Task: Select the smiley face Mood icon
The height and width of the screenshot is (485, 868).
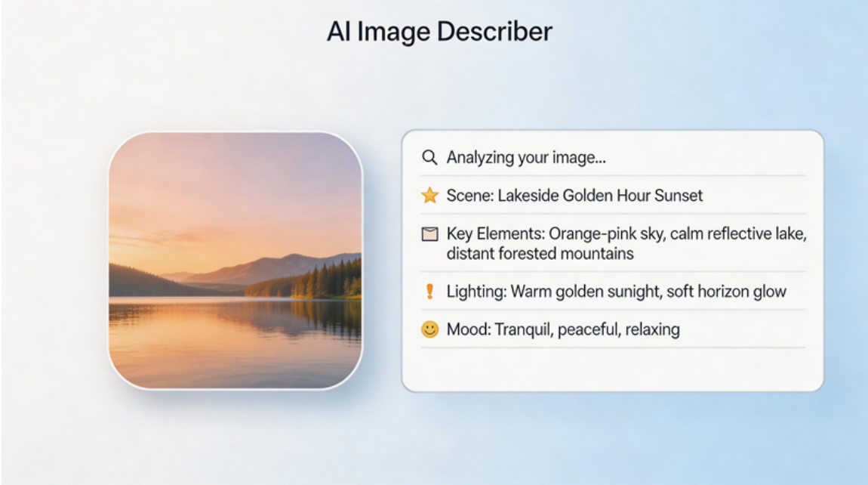Action: (x=429, y=329)
